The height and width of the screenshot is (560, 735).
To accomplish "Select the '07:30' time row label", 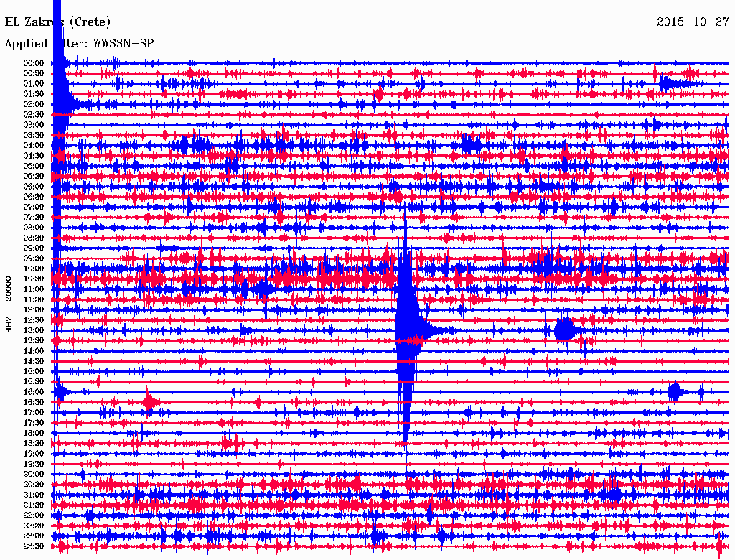I will (x=34, y=218).
